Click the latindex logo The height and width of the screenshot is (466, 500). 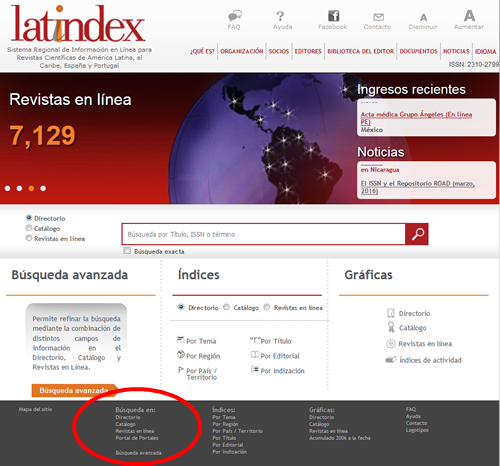point(78,24)
